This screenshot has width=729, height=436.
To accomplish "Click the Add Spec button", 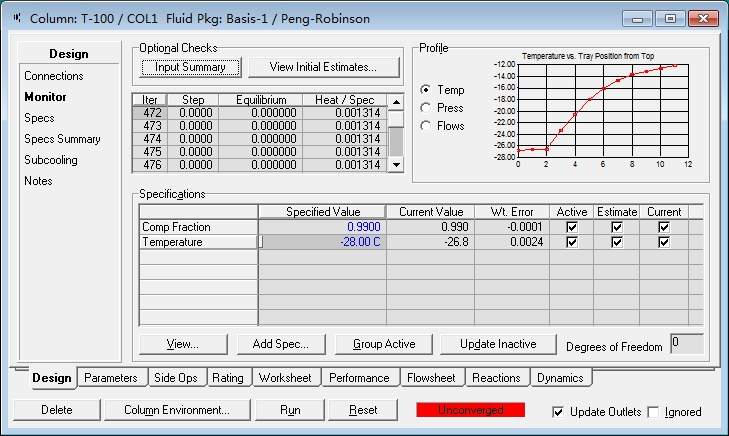I will (280, 344).
